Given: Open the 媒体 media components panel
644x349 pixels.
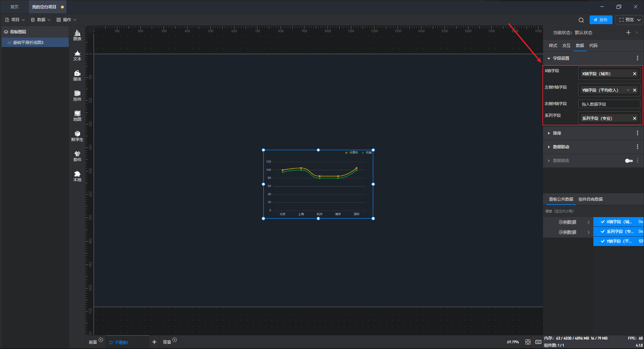Looking at the screenshot, I should click(77, 76).
